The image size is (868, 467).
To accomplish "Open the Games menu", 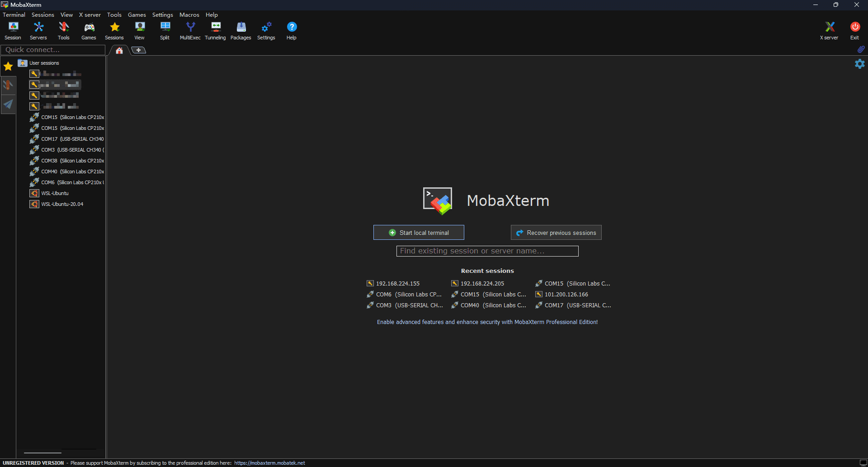I will [137, 15].
